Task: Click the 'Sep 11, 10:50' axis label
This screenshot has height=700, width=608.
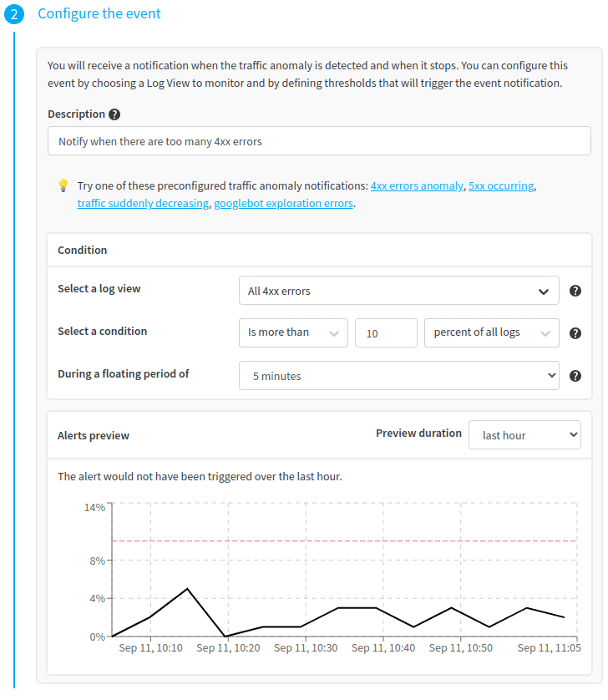Action: [461, 647]
